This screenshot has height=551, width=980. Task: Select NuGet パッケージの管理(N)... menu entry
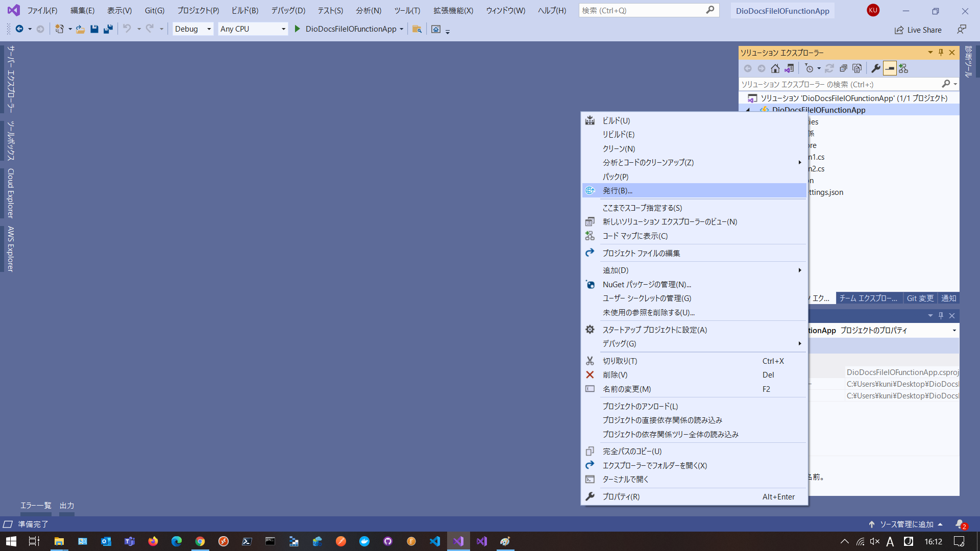click(x=694, y=285)
